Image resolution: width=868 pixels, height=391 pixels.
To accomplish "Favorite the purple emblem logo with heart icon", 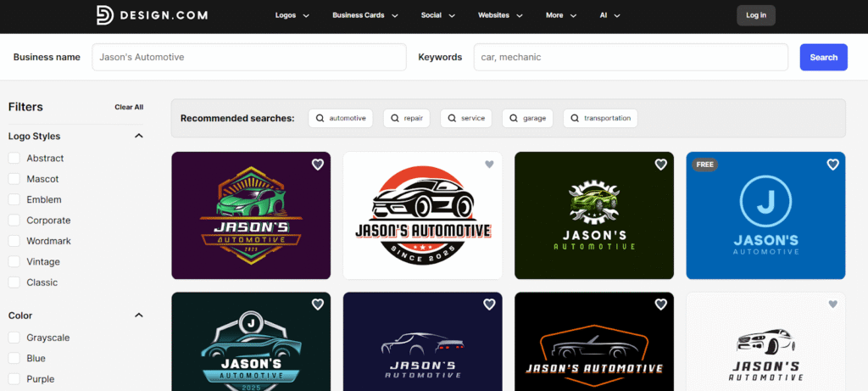I will tap(317, 165).
